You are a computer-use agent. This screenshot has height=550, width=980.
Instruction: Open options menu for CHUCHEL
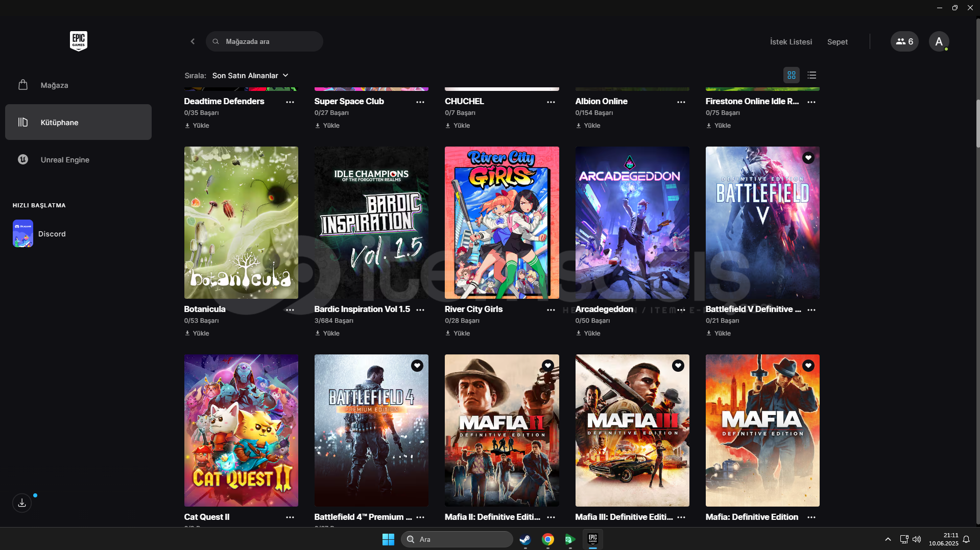(551, 102)
